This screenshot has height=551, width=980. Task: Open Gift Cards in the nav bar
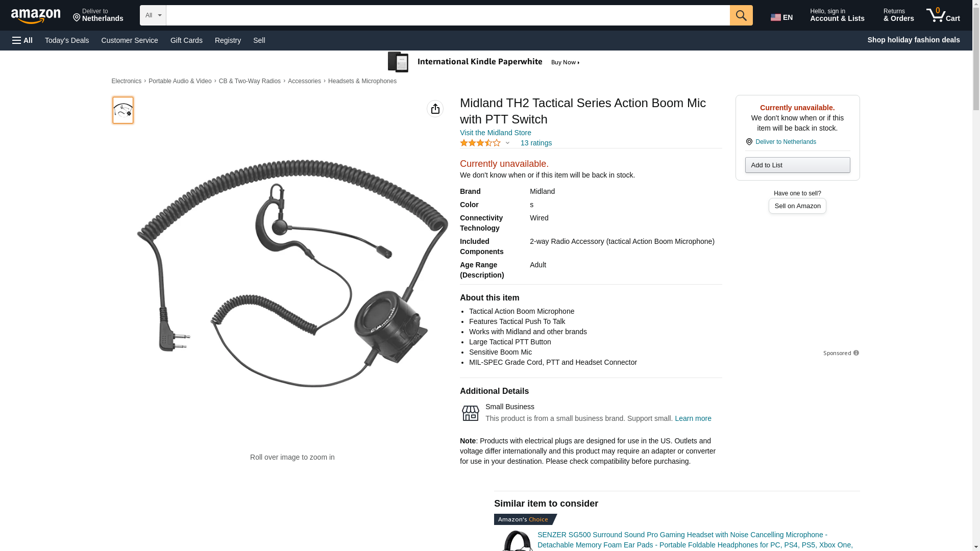click(186, 40)
